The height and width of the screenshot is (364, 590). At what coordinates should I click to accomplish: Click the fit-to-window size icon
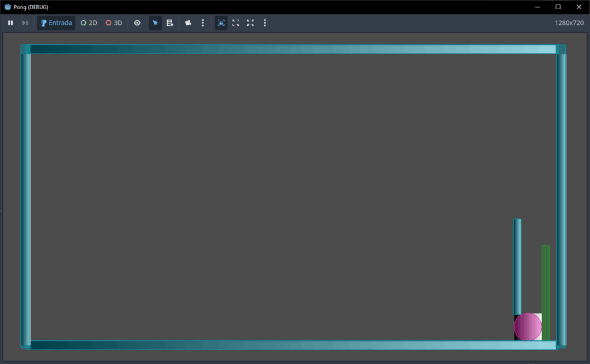pos(236,23)
